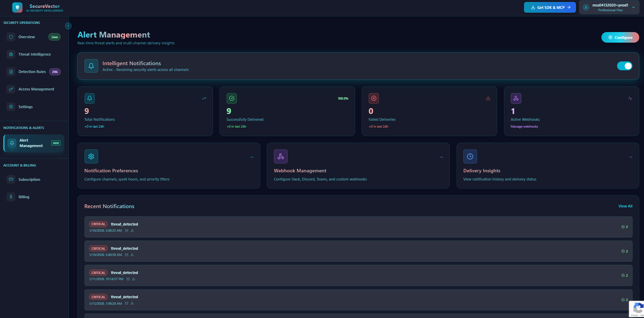Click the Get SDK & MCP button
The height and width of the screenshot is (318, 644).
click(550, 7)
